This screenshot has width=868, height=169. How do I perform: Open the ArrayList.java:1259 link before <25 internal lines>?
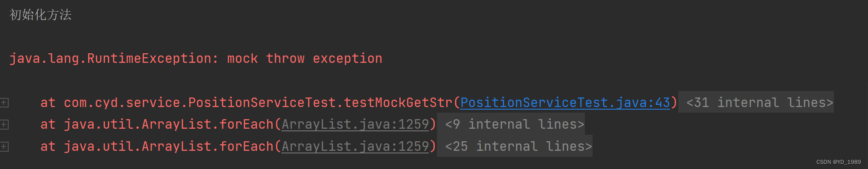point(355,146)
